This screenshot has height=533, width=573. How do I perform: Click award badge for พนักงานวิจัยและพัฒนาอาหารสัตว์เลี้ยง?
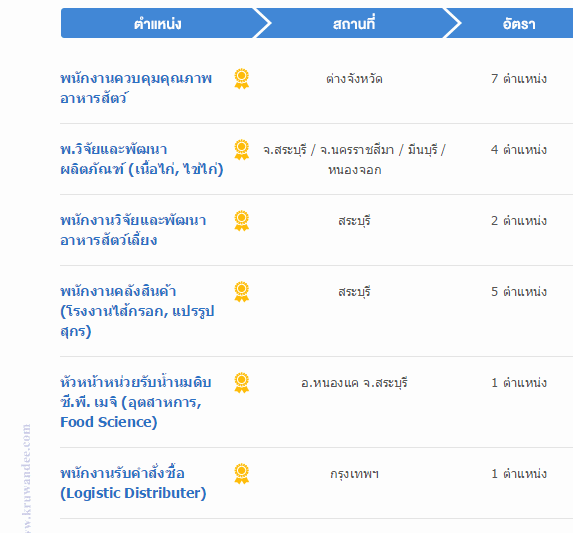(242, 221)
